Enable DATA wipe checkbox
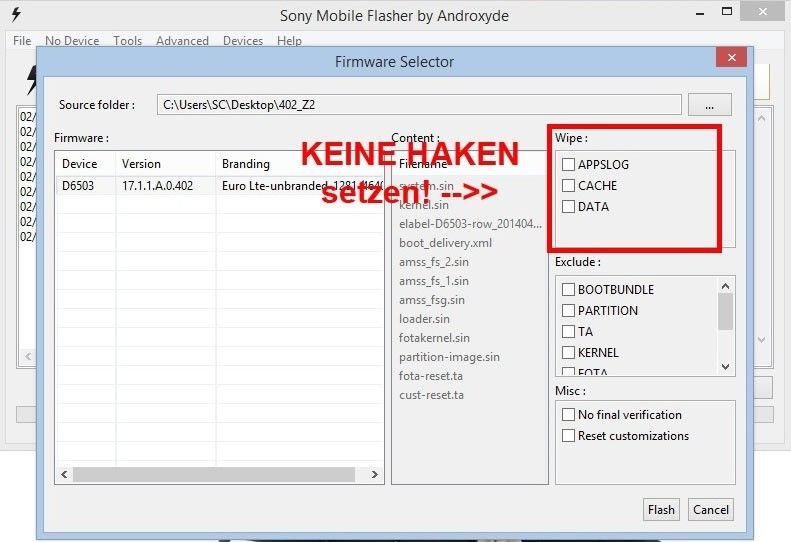The height and width of the screenshot is (542, 791). point(569,207)
